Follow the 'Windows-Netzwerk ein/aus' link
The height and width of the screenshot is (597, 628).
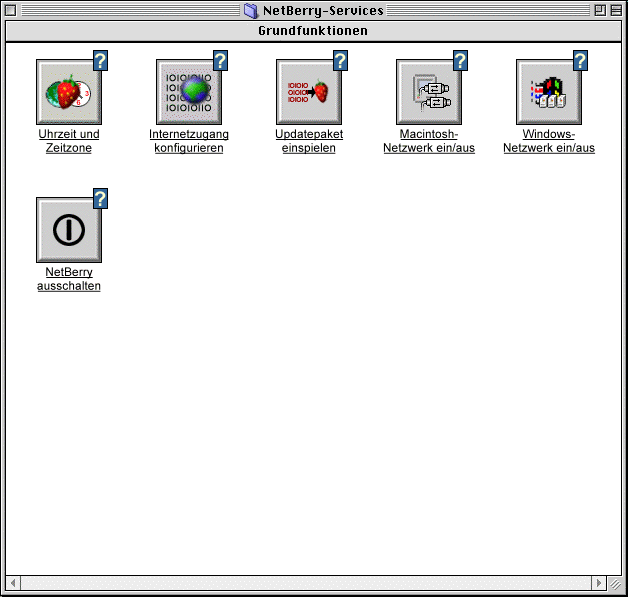(549, 141)
